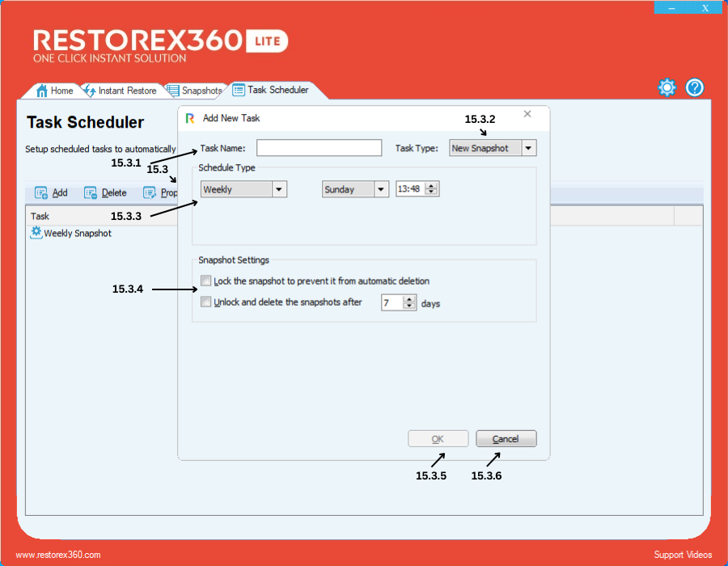Image resolution: width=728 pixels, height=566 pixels.
Task: Close the Add New Task dialog
Action: coord(527,115)
